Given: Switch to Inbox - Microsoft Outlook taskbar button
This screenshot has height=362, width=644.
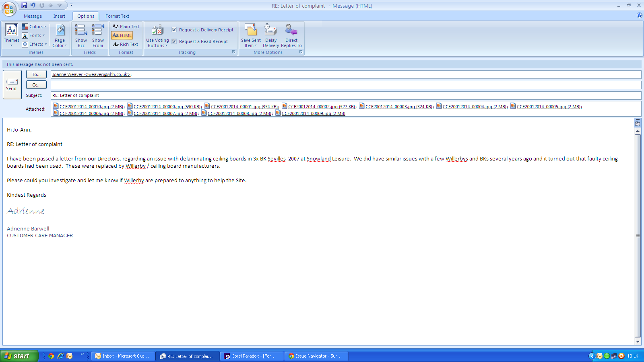Looking at the screenshot, I should point(123,356).
